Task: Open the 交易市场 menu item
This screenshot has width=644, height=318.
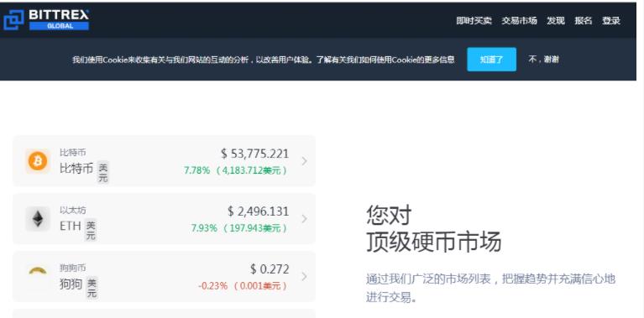Action: coord(519,20)
